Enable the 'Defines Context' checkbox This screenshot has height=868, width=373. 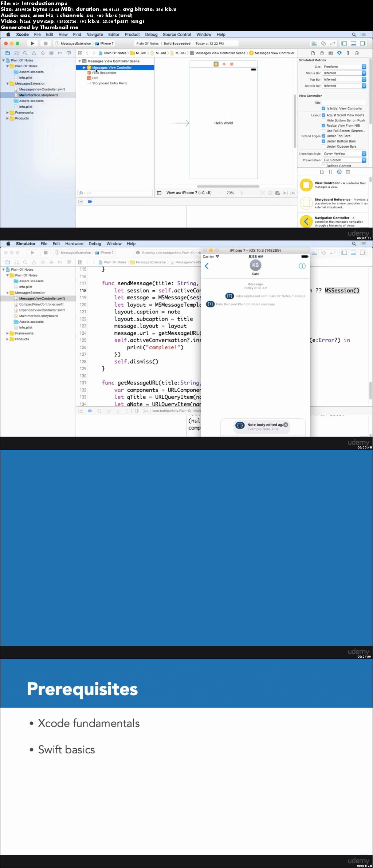tap(323, 166)
